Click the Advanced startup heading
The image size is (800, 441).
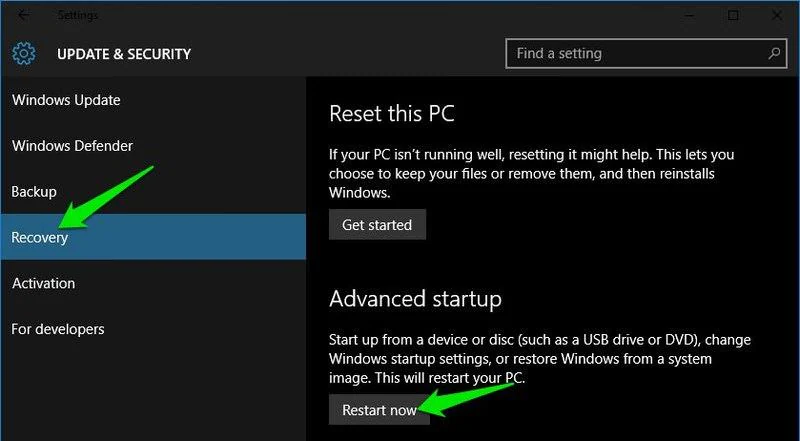pos(415,298)
